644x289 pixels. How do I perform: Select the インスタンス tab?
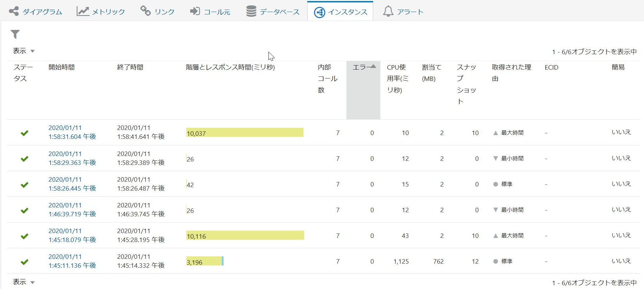(x=340, y=12)
